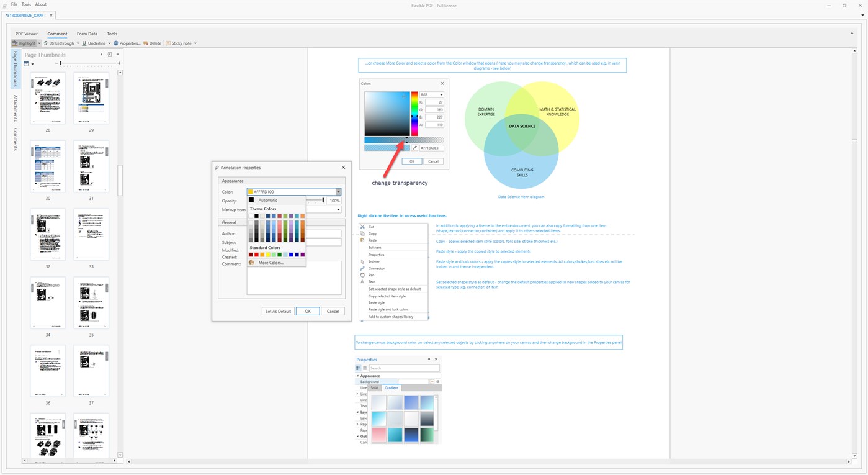Close the Annotation Properties dialog
This screenshot has width=868, height=475.
coord(344,167)
